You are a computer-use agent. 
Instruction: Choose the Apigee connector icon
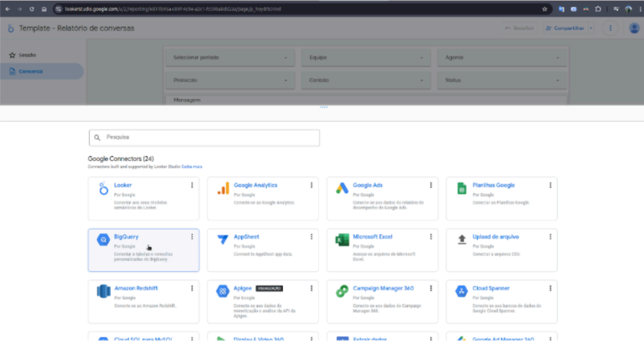[x=223, y=291]
